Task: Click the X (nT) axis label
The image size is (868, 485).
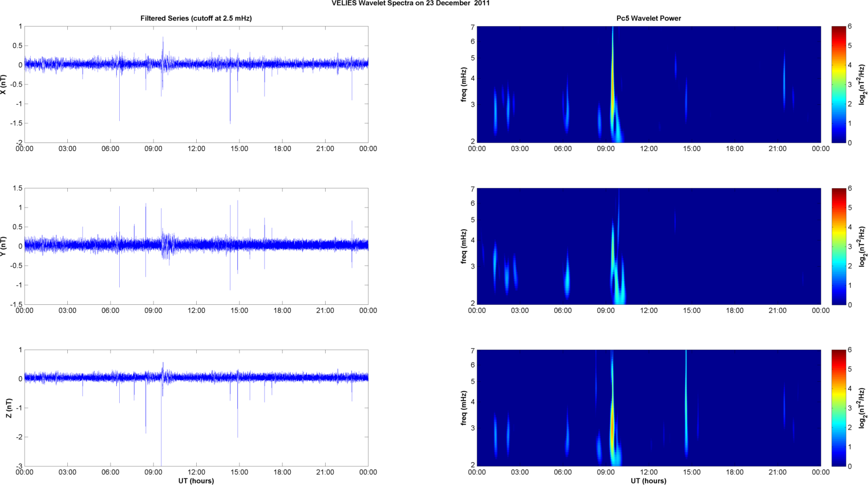Action: [4, 84]
